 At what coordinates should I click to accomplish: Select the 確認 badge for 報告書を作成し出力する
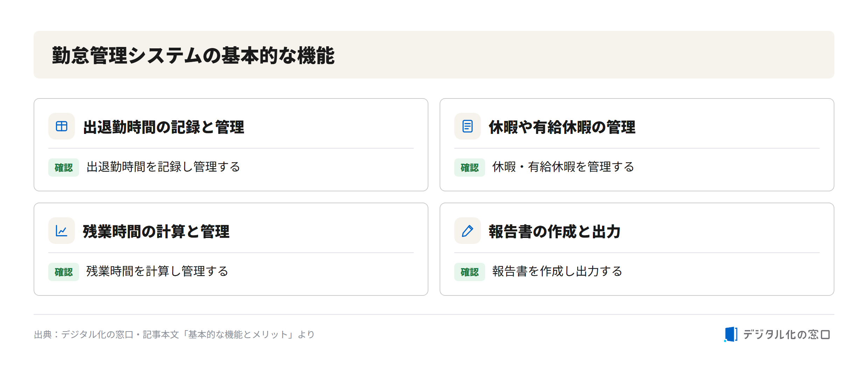coord(470,272)
